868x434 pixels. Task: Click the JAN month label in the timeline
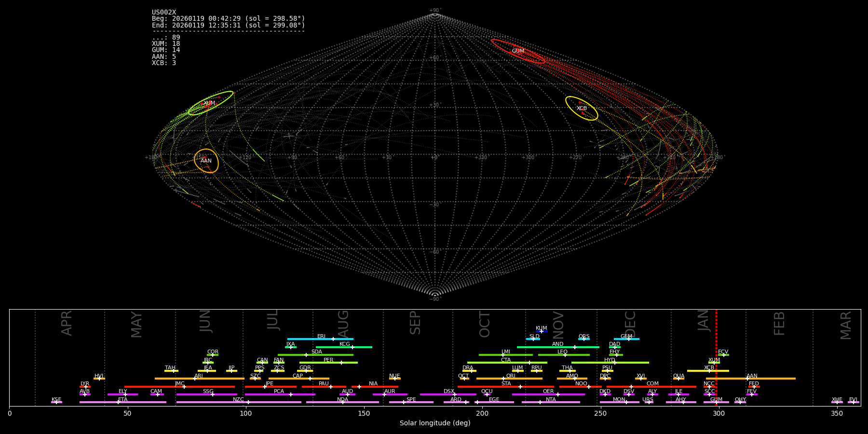704,321
